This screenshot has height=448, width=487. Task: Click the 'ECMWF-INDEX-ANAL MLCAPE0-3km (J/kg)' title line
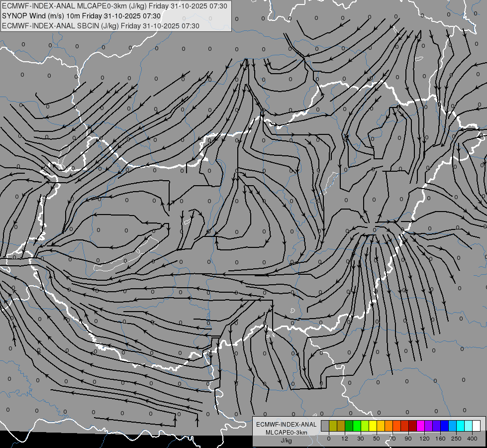114,6
